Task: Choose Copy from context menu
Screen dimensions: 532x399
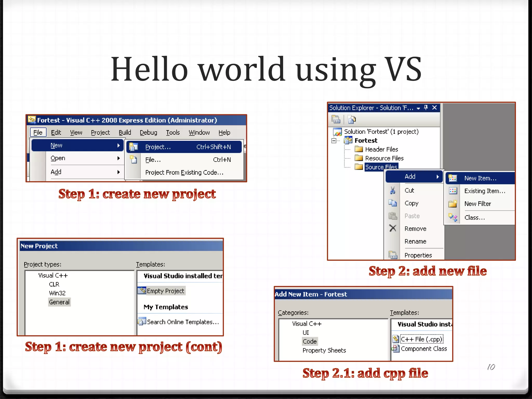Action: (411, 203)
